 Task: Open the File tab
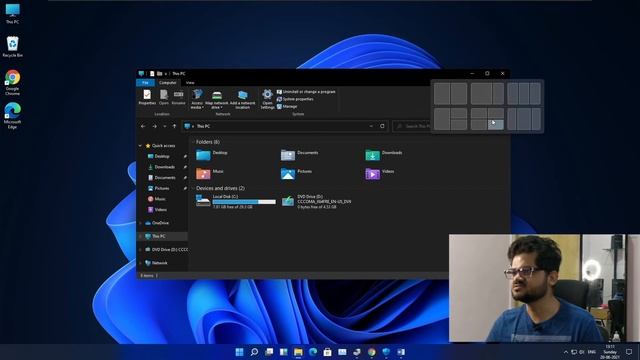pyautogui.click(x=145, y=82)
